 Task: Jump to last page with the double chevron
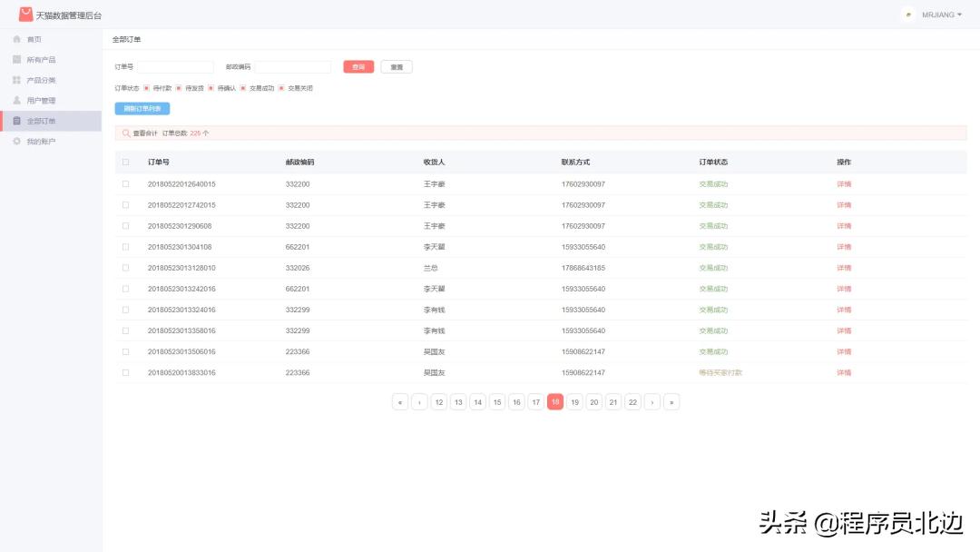coord(671,402)
